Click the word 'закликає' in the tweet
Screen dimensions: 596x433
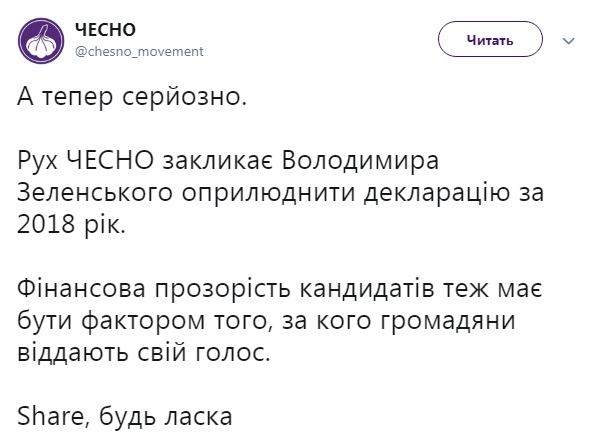click(217, 161)
